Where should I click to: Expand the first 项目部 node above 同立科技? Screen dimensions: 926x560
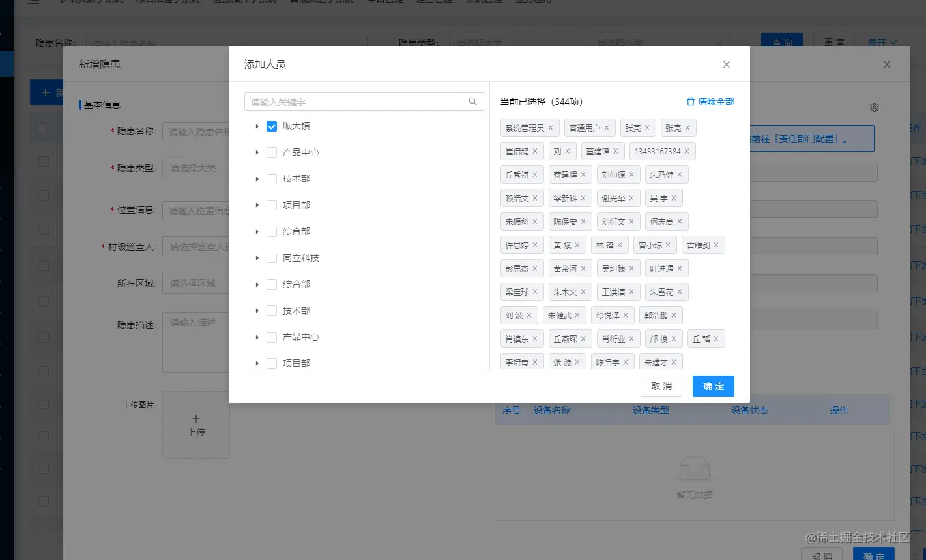pyautogui.click(x=257, y=205)
